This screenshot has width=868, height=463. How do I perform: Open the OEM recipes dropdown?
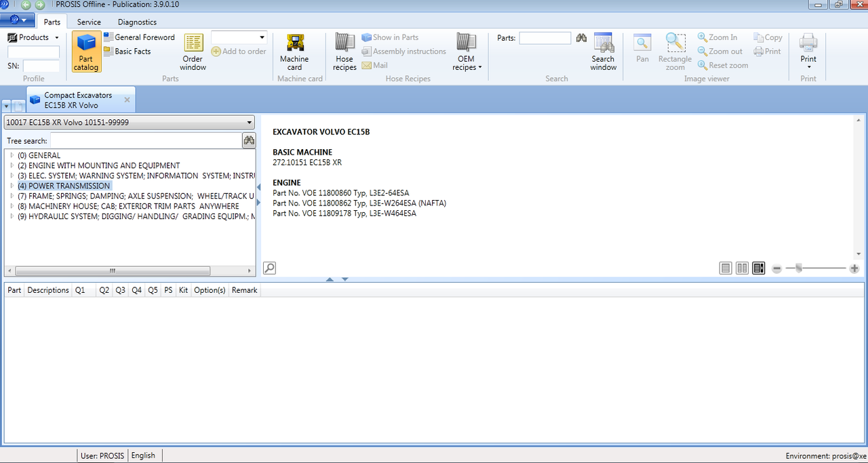click(x=467, y=52)
